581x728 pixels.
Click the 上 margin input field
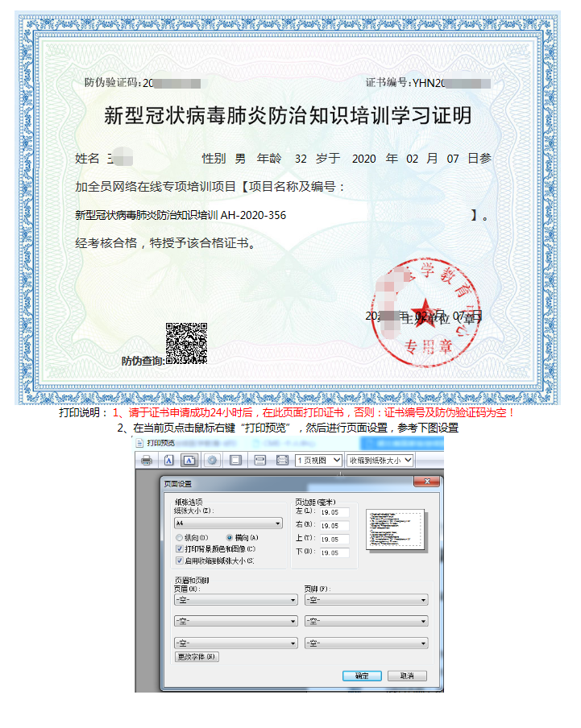334,539
